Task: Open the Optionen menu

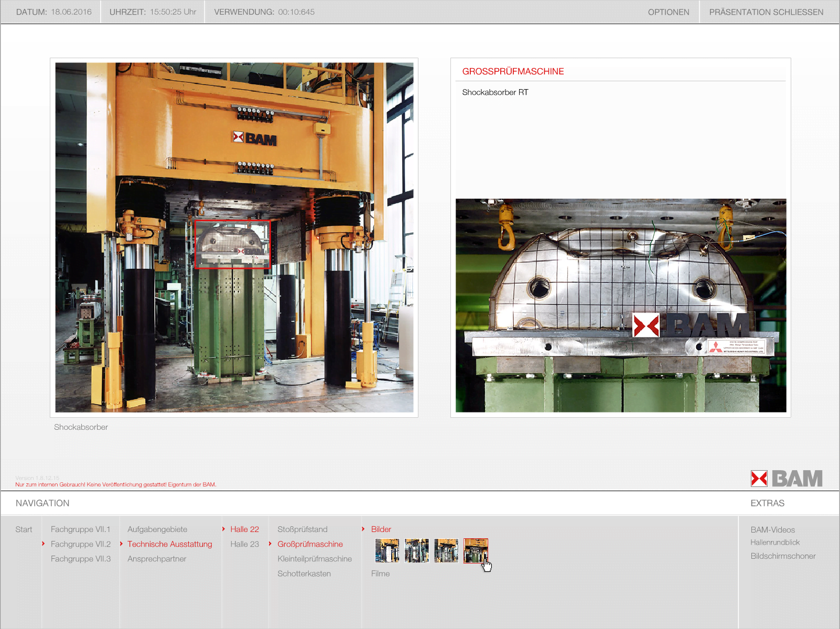Action: coord(668,12)
